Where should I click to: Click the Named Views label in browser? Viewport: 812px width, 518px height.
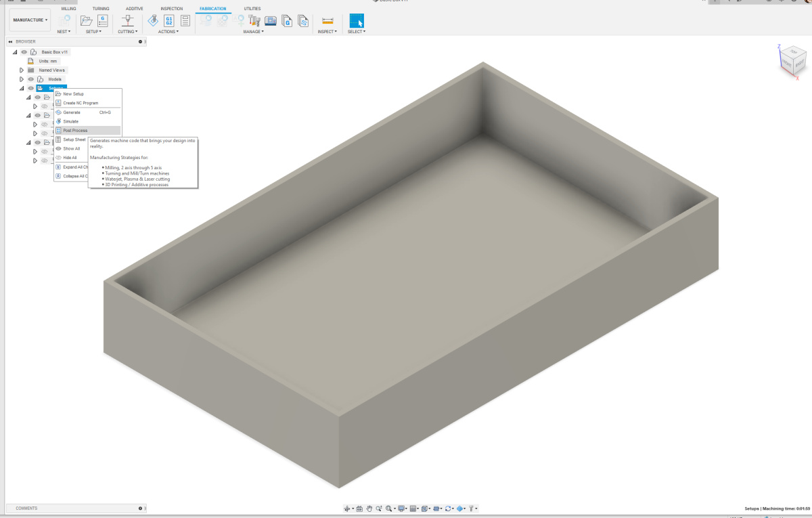[52, 70]
